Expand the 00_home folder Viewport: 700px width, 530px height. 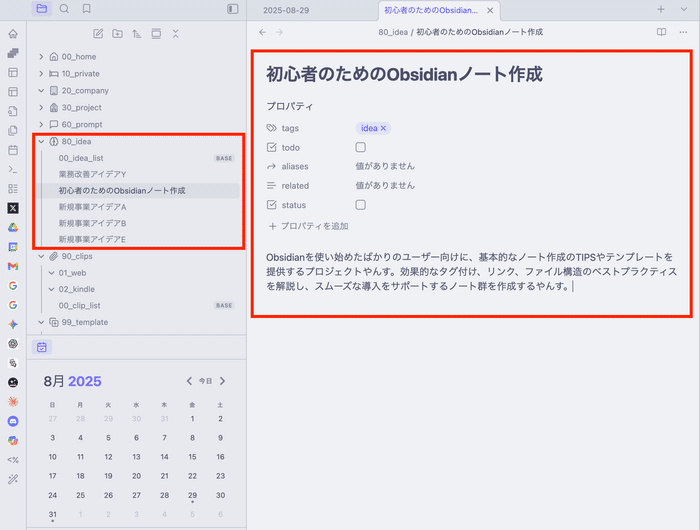coord(41,57)
